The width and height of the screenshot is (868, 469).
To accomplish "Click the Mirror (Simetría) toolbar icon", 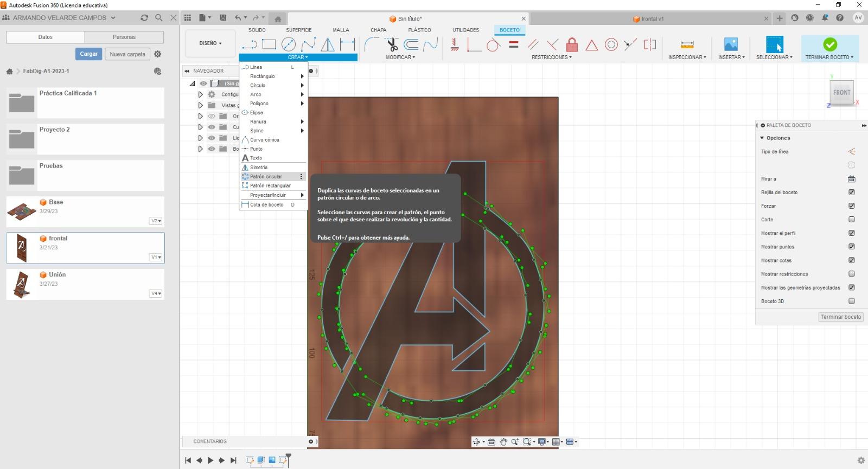I will tap(328, 44).
